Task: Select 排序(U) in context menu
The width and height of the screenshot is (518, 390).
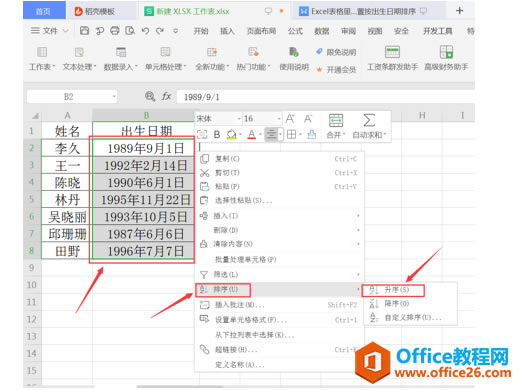Action: tap(279, 289)
